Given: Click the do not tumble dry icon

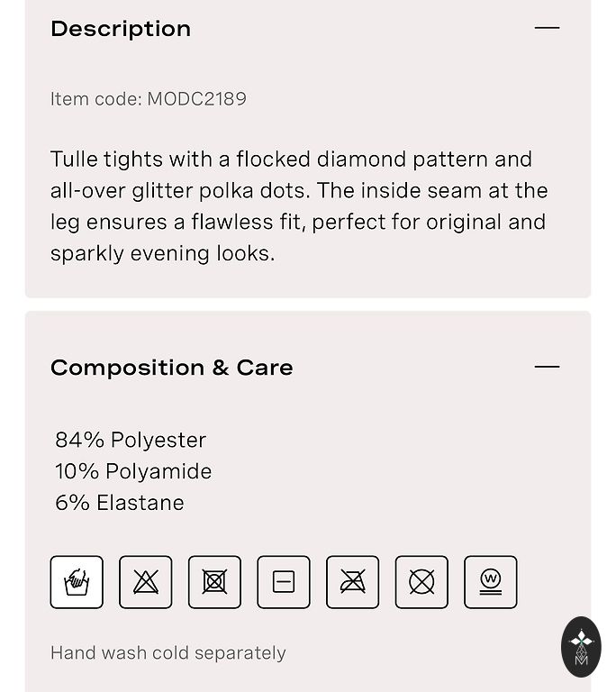Looking at the screenshot, I should coord(214,582).
